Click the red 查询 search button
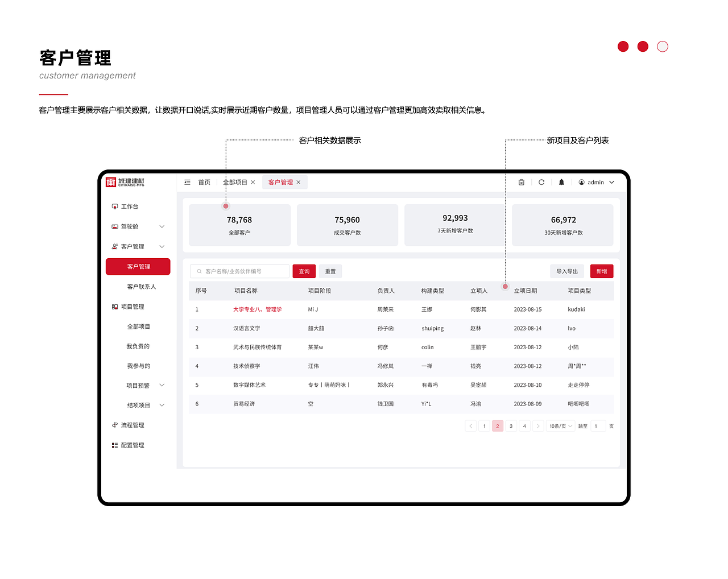Screen dimensions: 728x579 pos(303,271)
